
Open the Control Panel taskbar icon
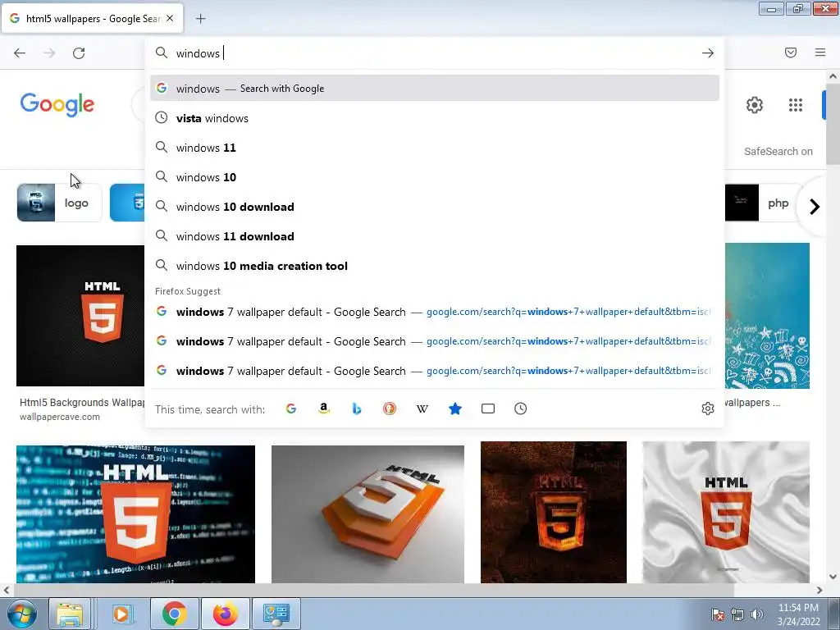(x=276, y=614)
